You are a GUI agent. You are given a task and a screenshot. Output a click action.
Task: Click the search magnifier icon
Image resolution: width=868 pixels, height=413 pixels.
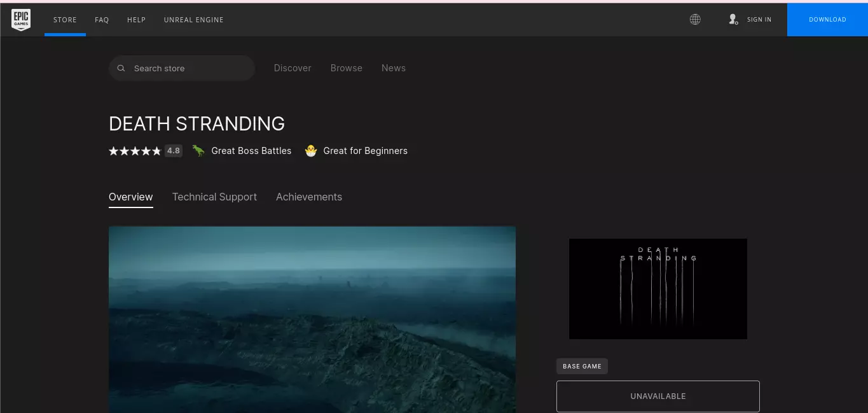pyautogui.click(x=121, y=68)
